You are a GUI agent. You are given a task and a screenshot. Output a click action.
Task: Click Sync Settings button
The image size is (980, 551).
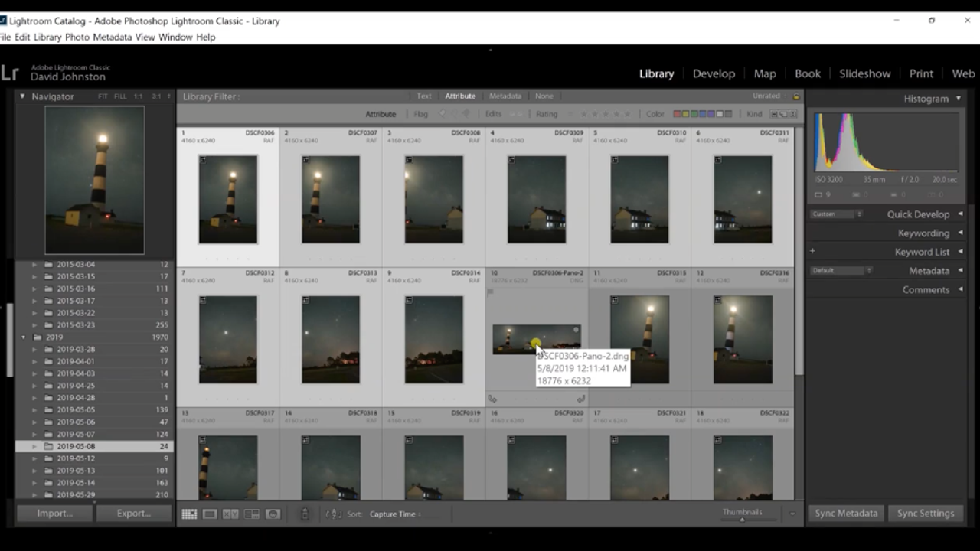926,513
